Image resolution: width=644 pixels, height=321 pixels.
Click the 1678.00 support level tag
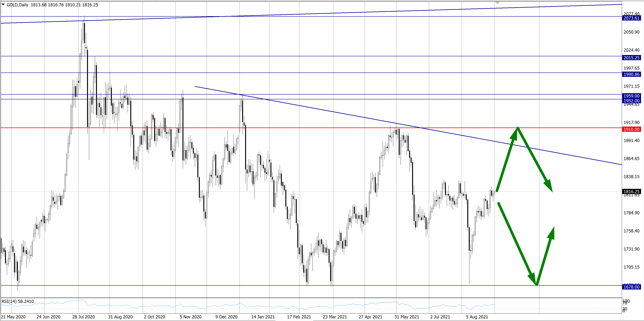click(631, 287)
